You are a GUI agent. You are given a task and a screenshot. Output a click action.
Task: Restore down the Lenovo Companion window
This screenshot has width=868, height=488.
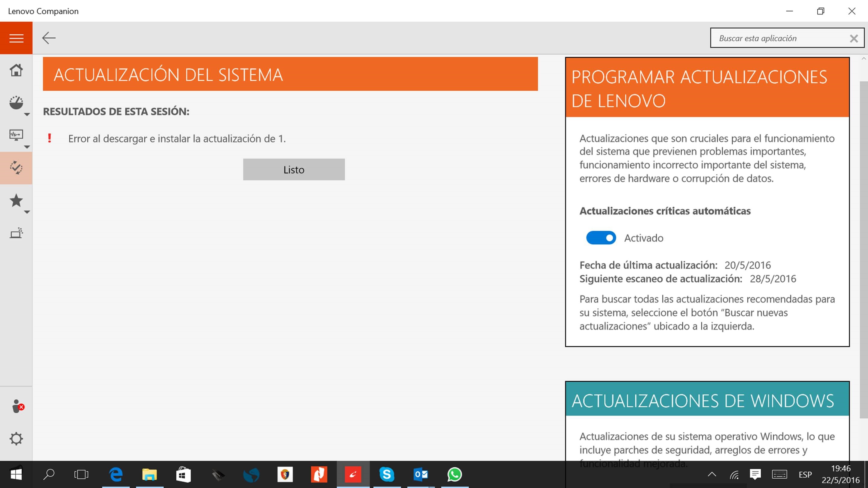click(x=821, y=11)
